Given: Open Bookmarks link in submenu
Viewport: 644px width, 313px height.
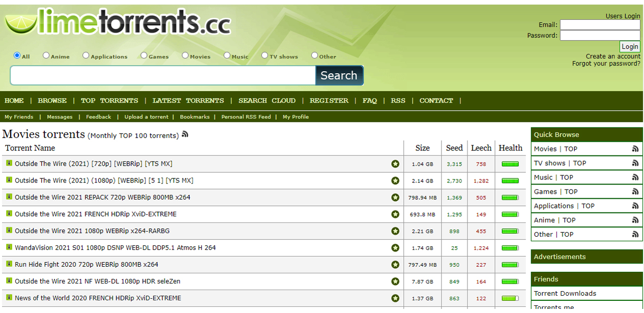Looking at the screenshot, I should (x=195, y=117).
